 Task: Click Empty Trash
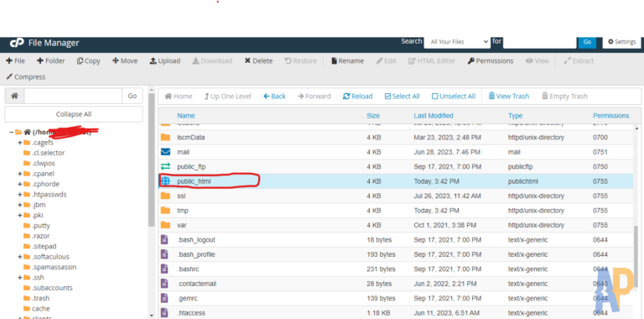(564, 97)
